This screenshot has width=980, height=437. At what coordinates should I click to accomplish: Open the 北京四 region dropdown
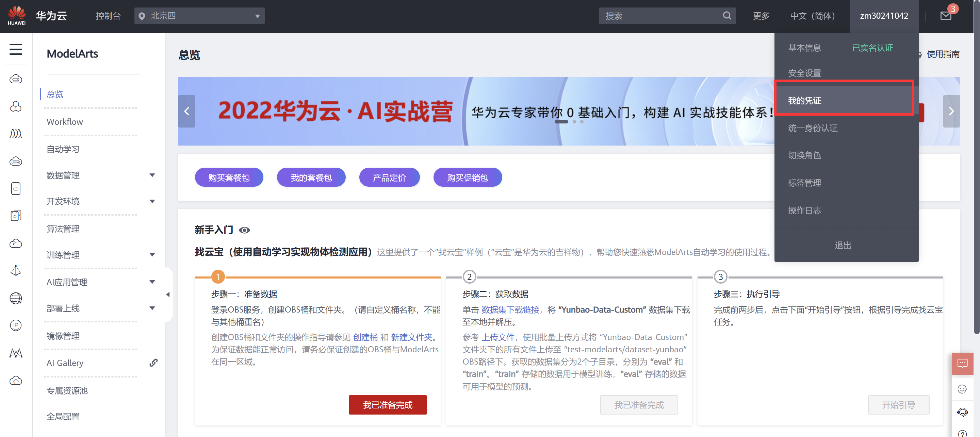click(x=199, y=16)
